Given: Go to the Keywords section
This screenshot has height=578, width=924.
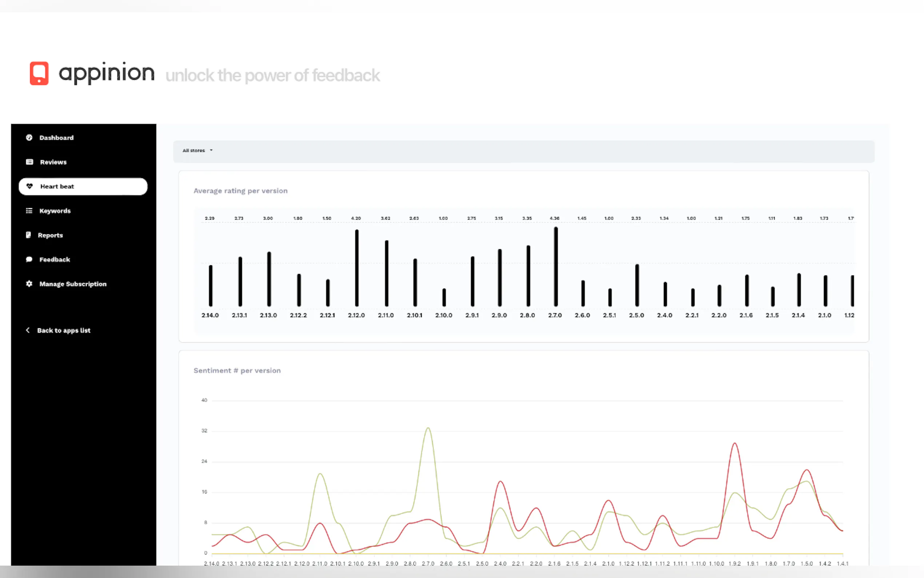Looking at the screenshot, I should pyautogui.click(x=55, y=211).
